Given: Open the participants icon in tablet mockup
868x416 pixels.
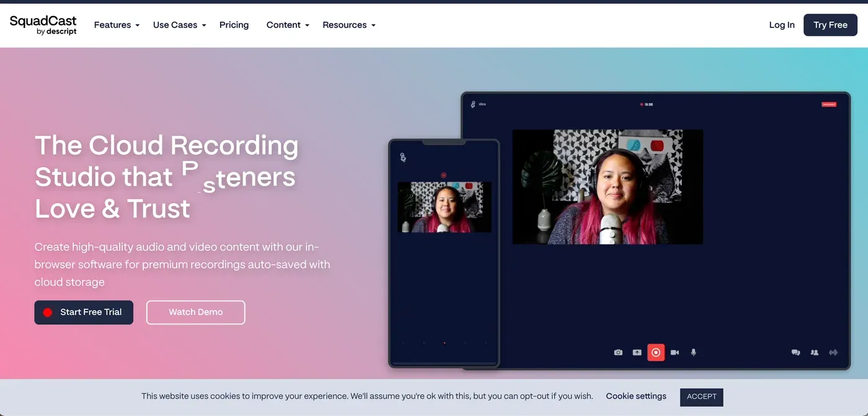Looking at the screenshot, I should (x=815, y=352).
